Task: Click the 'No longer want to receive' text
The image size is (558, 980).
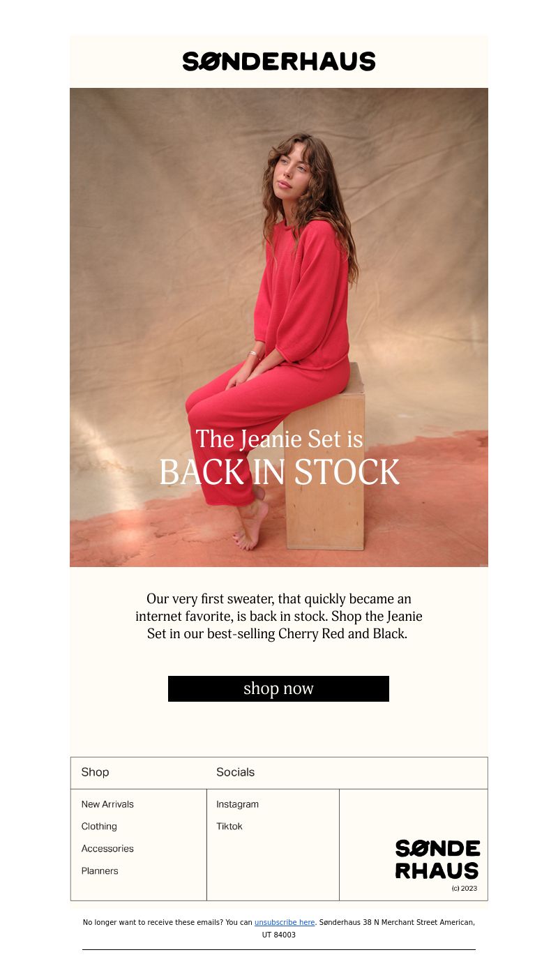Action: coord(128,922)
